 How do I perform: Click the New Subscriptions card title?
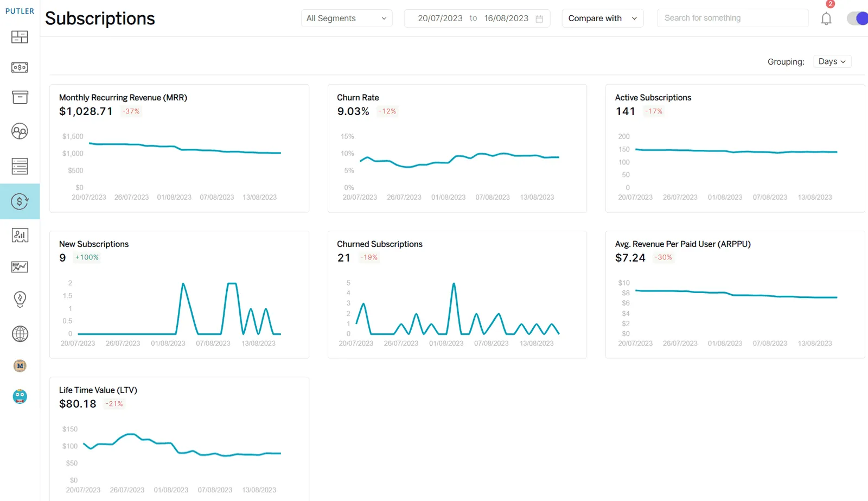tap(94, 244)
